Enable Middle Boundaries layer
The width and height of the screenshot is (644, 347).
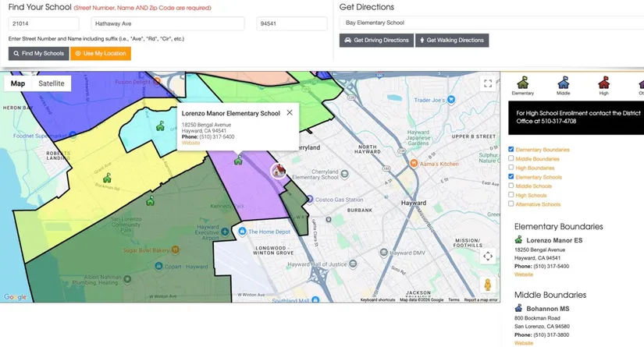[511, 158]
